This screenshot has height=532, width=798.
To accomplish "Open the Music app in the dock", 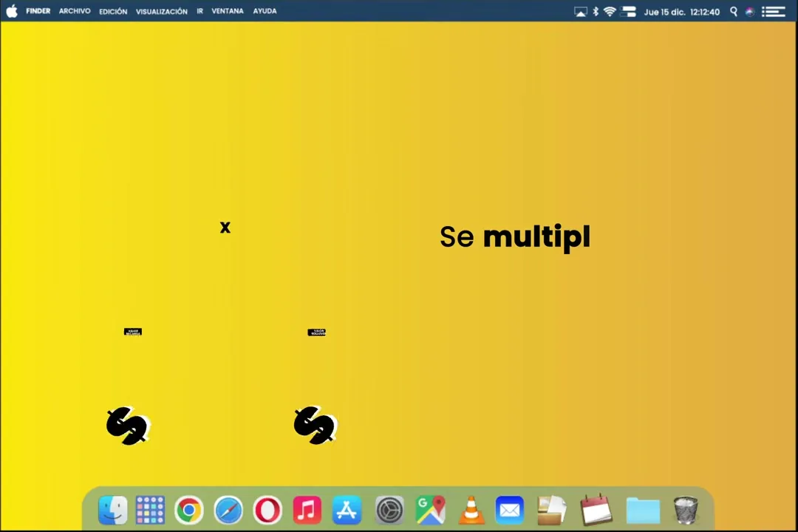I will tap(307, 510).
